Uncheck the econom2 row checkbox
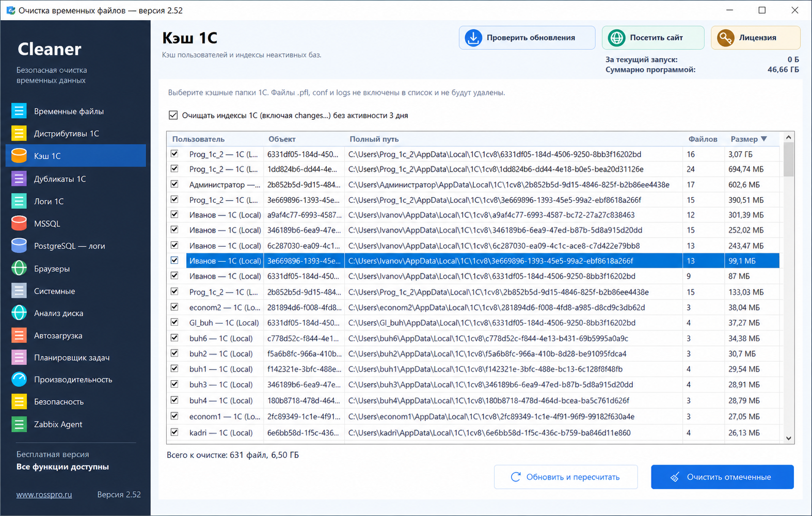This screenshot has height=516, width=812. click(x=174, y=307)
